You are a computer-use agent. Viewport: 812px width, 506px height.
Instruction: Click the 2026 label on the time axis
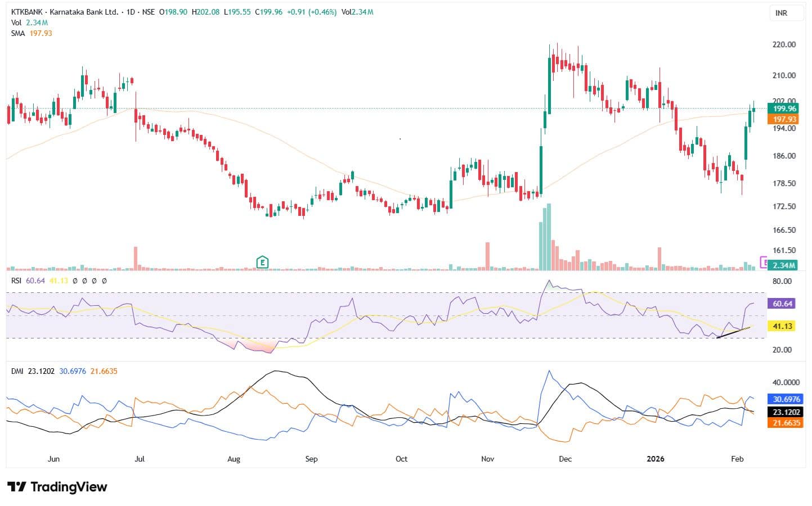[656, 459]
